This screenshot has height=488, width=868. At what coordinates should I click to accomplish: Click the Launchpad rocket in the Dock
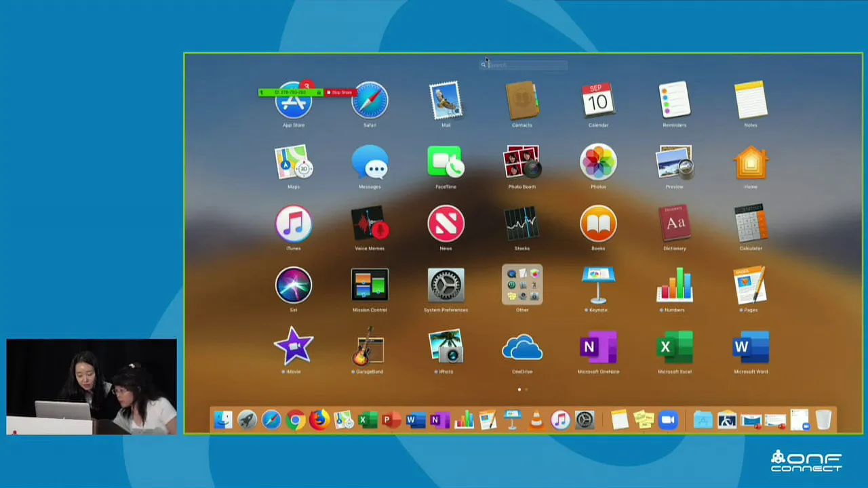click(x=247, y=420)
